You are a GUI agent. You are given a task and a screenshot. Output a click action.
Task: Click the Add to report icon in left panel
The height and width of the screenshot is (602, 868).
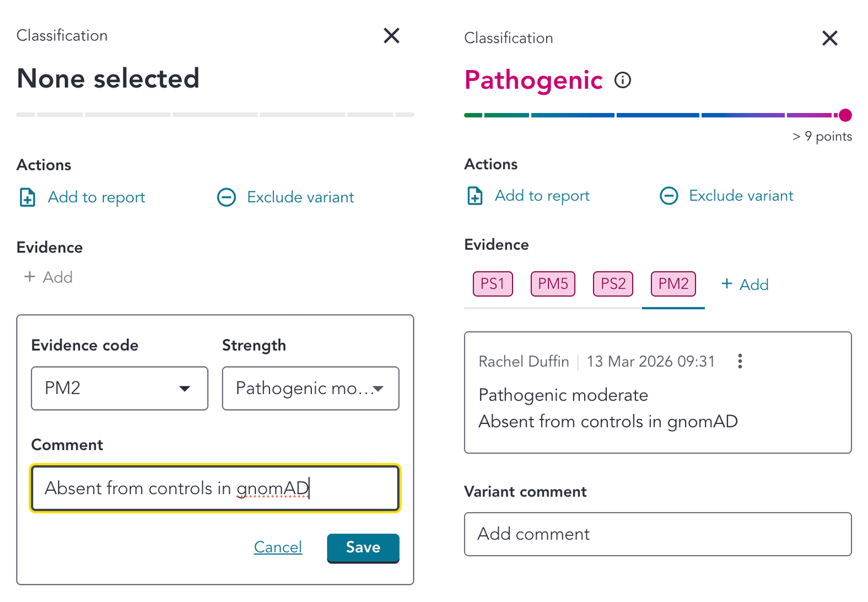pyautogui.click(x=28, y=197)
